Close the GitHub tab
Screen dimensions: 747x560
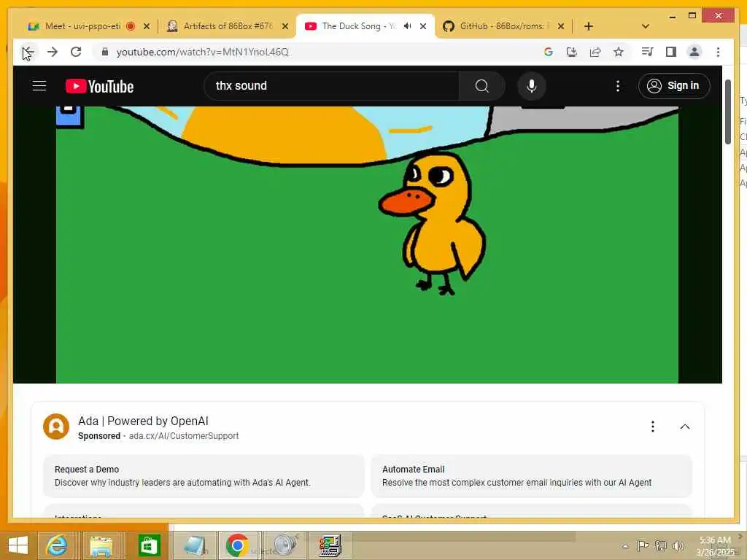561,26
